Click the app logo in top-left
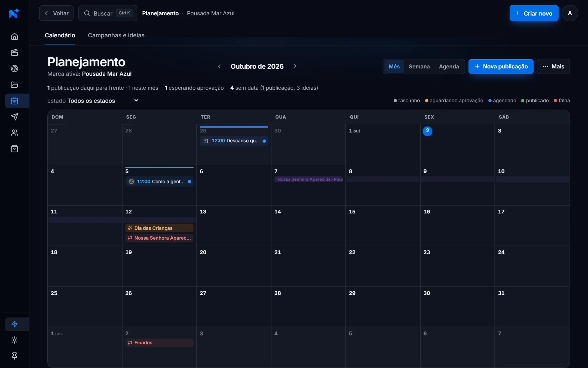 pyautogui.click(x=14, y=13)
